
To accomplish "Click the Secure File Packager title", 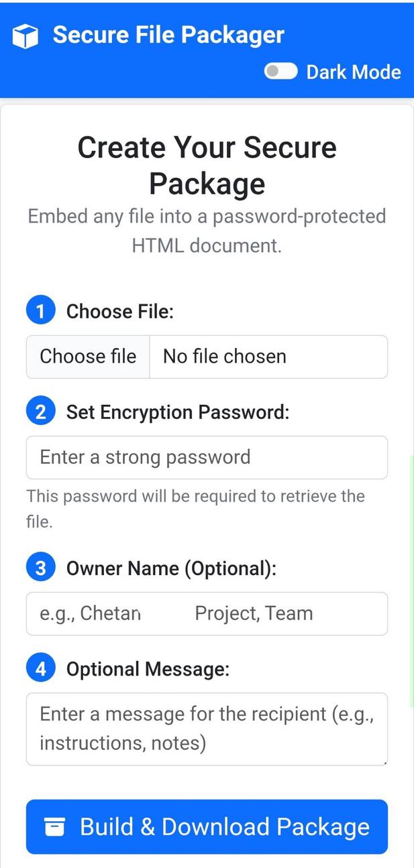I will pyautogui.click(x=168, y=35).
